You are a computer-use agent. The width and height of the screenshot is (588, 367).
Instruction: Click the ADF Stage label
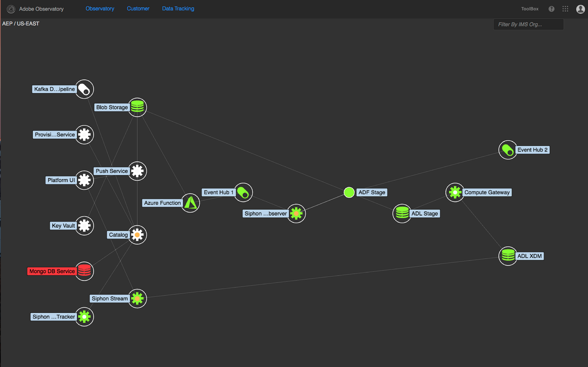point(372,192)
